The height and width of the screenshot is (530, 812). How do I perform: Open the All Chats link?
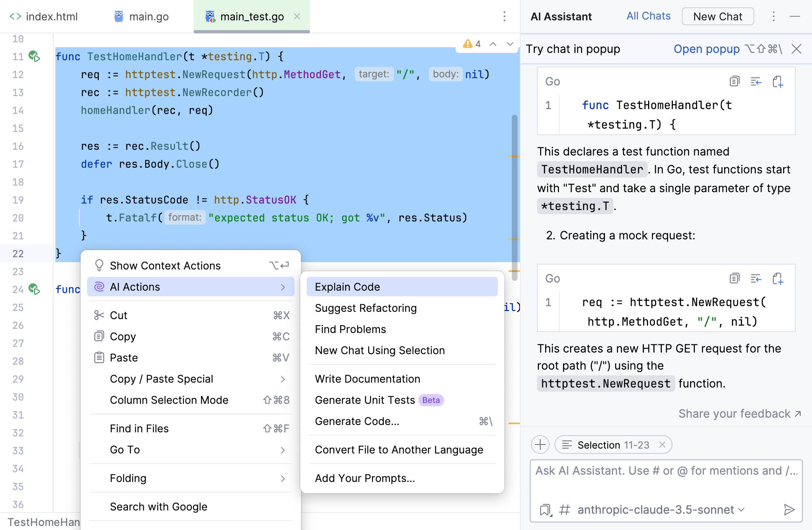pyautogui.click(x=648, y=16)
